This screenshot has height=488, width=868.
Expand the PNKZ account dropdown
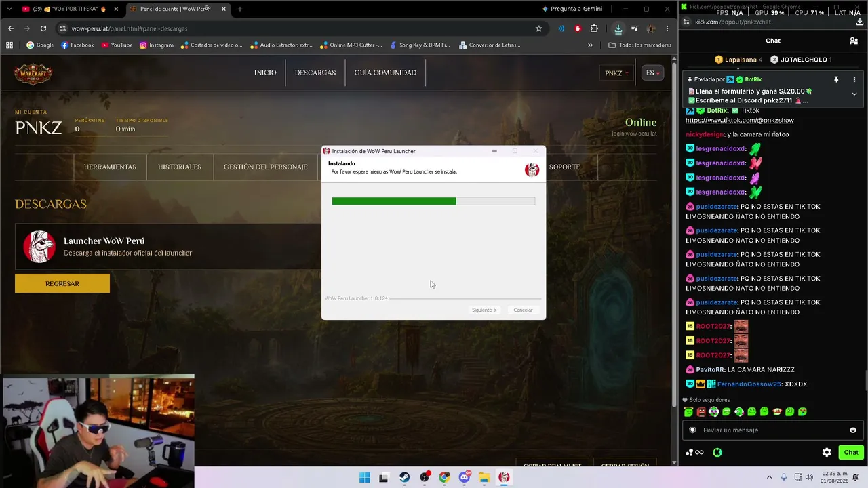[x=617, y=73]
